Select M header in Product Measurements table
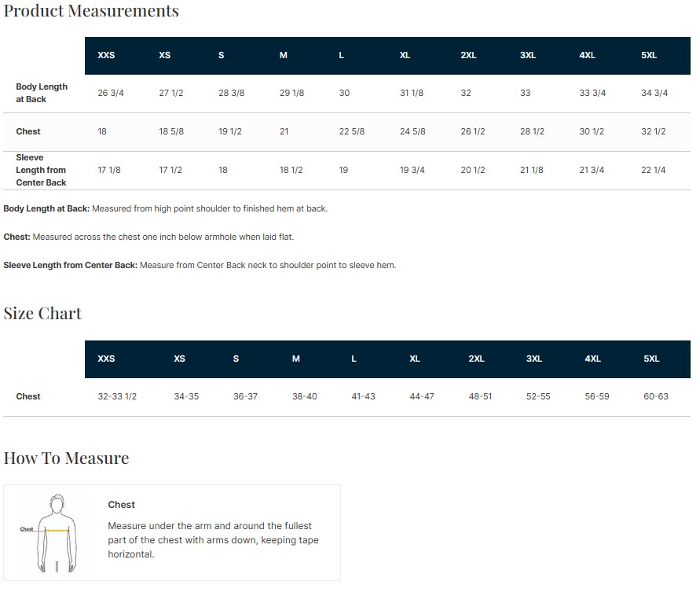The height and width of the screenshot is (596, 700). [x=284, y=55]
